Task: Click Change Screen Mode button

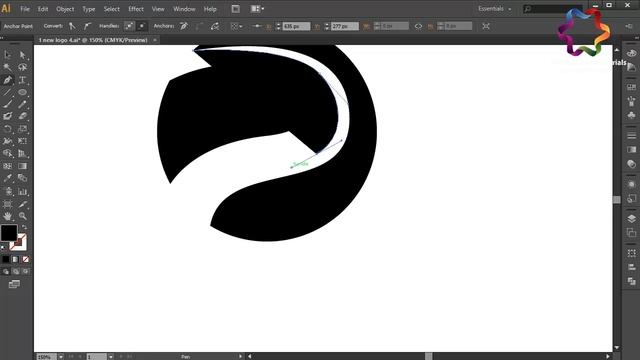Action: point(14,284)
